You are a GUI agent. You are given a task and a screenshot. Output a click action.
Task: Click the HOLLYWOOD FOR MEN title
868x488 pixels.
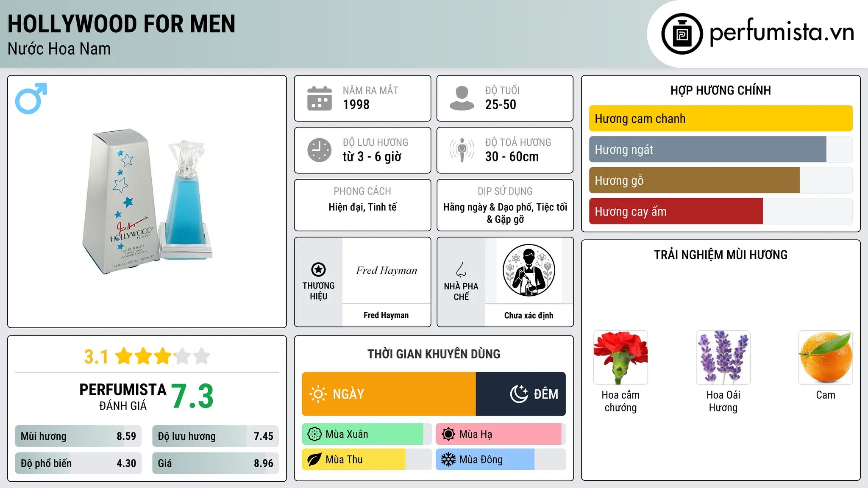click(x=121, y=24)
